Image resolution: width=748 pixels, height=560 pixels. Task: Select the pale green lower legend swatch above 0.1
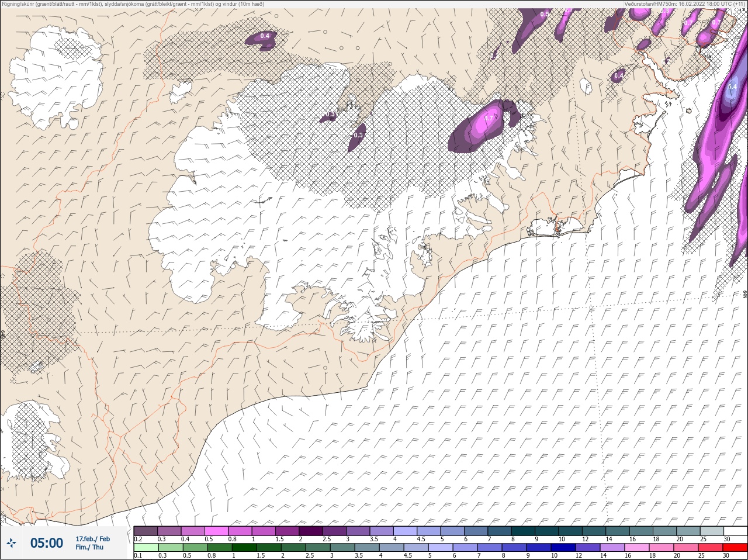click(x=146, y=548)
